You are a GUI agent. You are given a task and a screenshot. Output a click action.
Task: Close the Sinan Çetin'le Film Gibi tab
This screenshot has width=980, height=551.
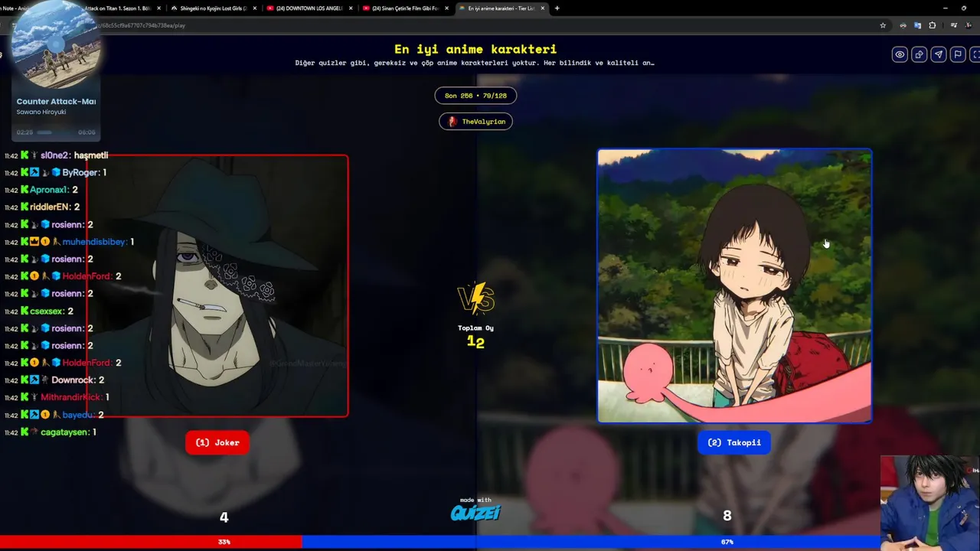446,8
